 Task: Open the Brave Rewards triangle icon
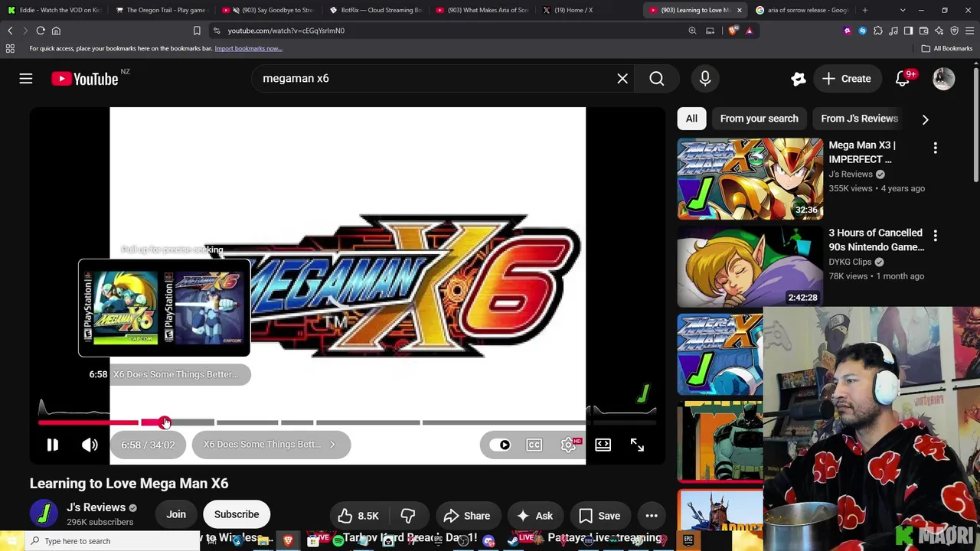(x=749, y=31)
